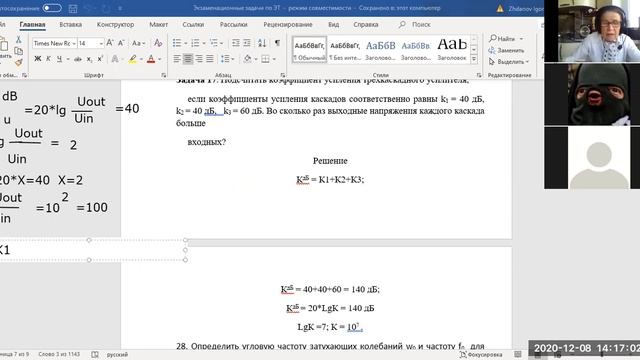Increase paragraph indent
Screen dimensions: 640x360
click(247, 43)
